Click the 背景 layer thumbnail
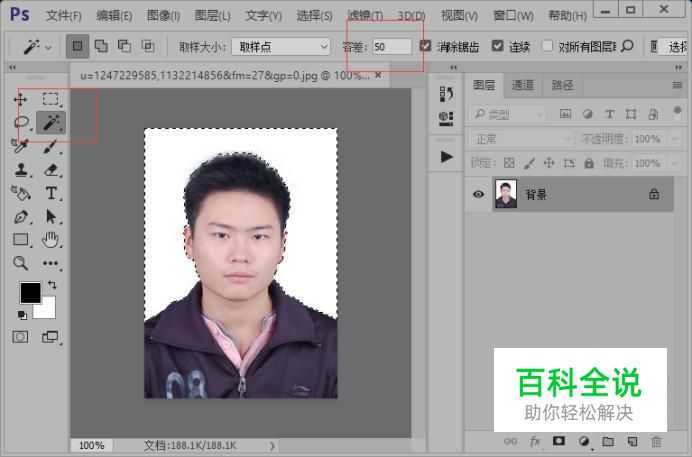Image resolution: width=692 pixels, height=457 pixels. (x=506, y=194)
